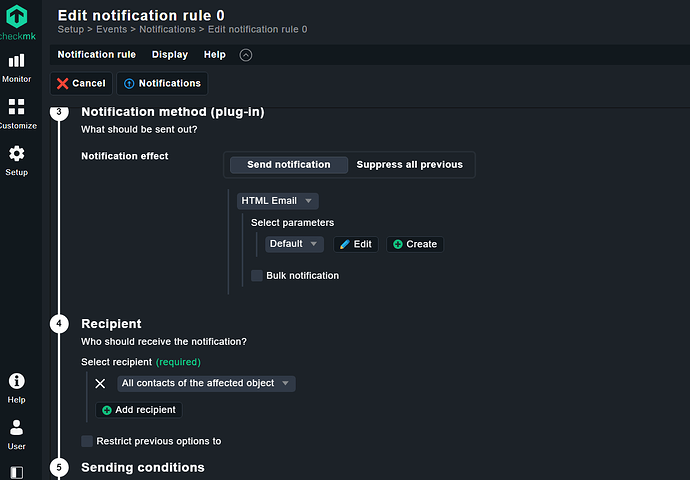This screenshot has height=480, width=690.
Task: Check Restrict previous options to
Action: [x=87, y=441]
